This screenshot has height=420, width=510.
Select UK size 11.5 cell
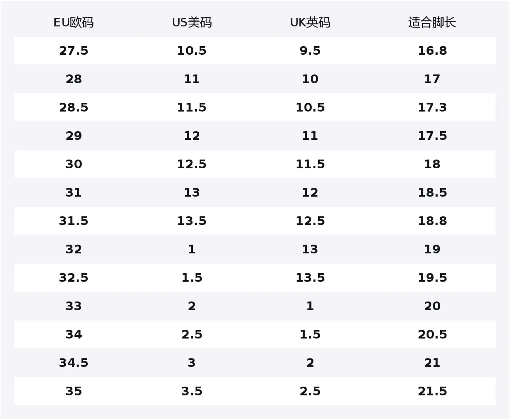(x=310, y=164)
